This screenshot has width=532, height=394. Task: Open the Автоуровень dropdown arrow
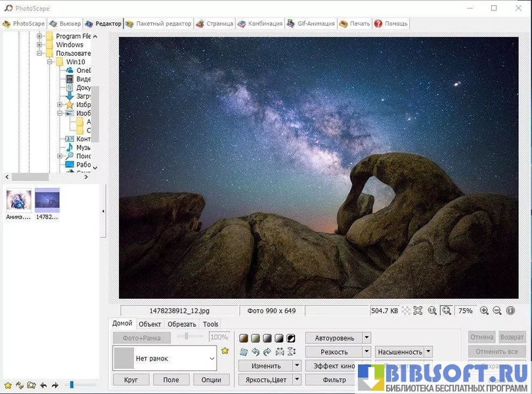pos(366,338)
